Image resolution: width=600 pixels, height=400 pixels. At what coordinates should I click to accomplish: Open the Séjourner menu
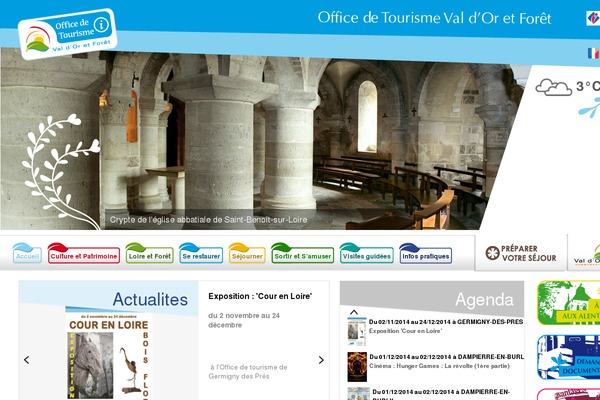(x=247, y=253)
